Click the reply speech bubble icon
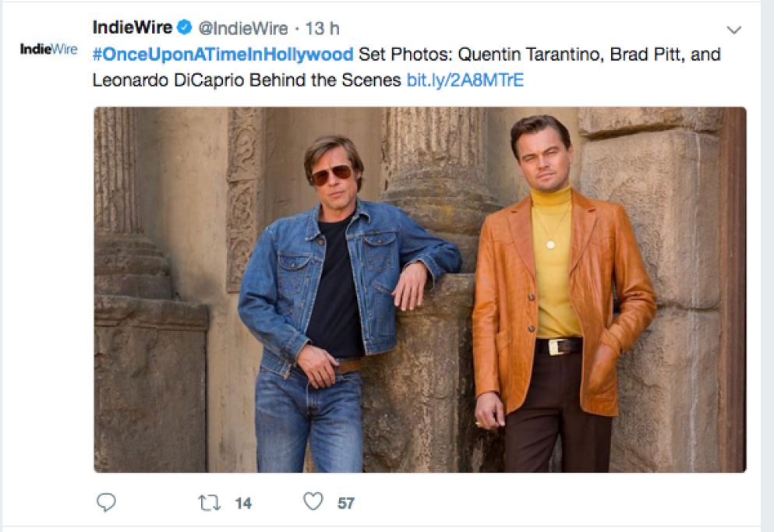Image resolution: width=774 pixels, height=532 pixels. (x=106, y=502)
